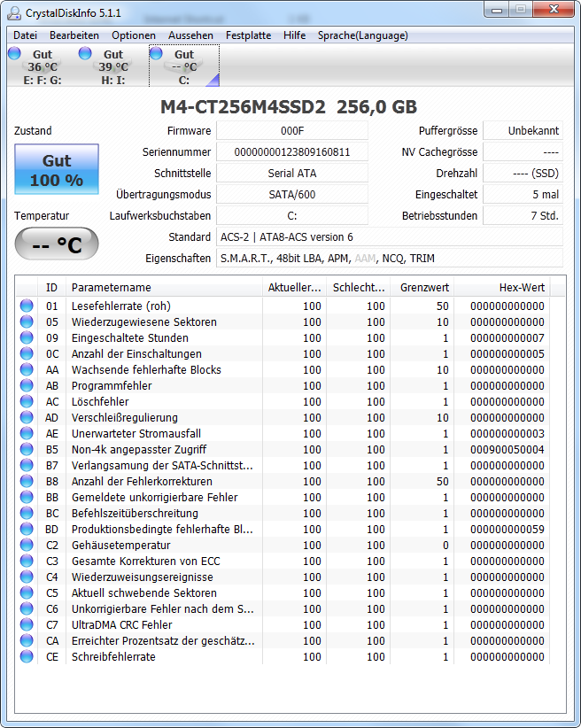Click the Übertragungsmodus field SATA/600
This screenshot has width=581, height=728.
point(292,194)
